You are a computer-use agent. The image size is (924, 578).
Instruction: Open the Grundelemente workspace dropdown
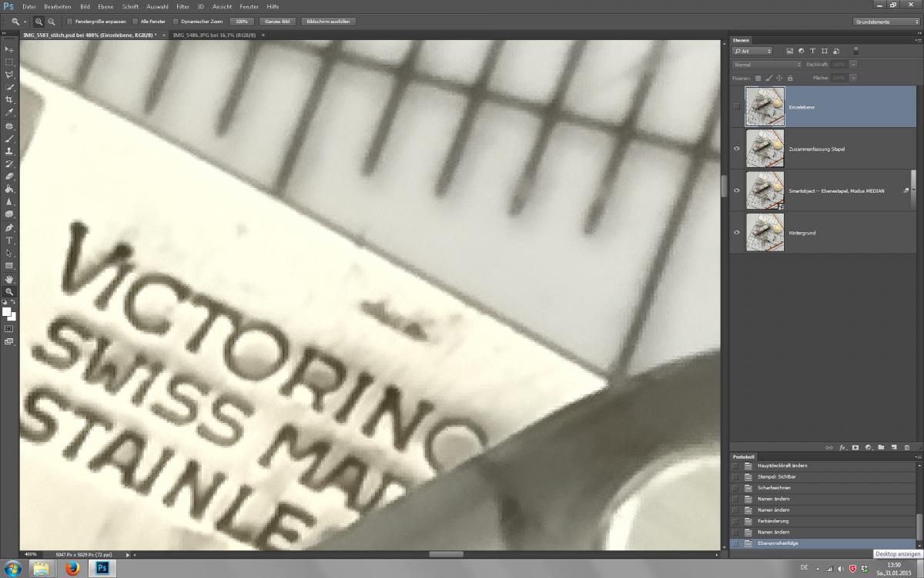tap(885, 22)
